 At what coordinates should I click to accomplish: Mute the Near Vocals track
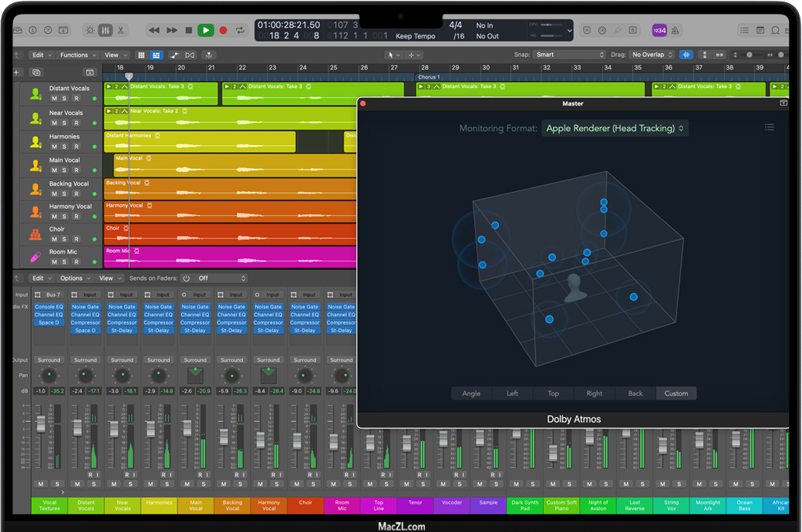pyautogui.click(x=54, y=123)
